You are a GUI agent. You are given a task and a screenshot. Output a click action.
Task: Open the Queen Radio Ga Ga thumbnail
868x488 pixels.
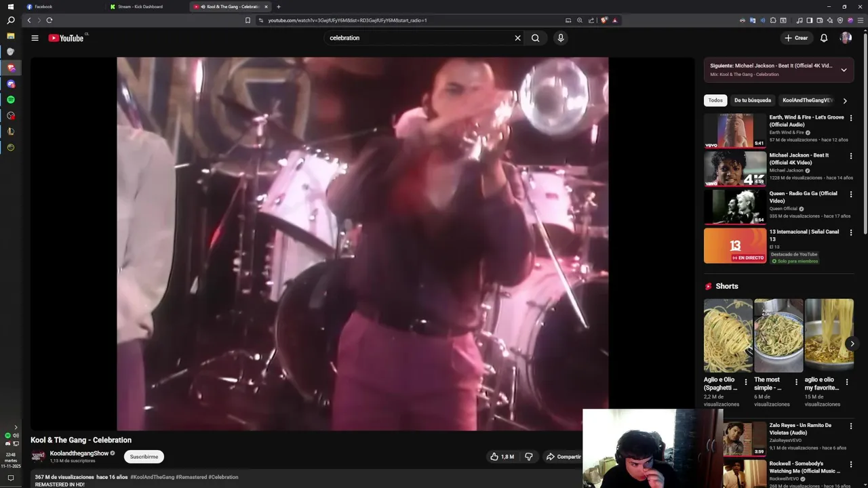pyautogui.click(x=735, y=207)
